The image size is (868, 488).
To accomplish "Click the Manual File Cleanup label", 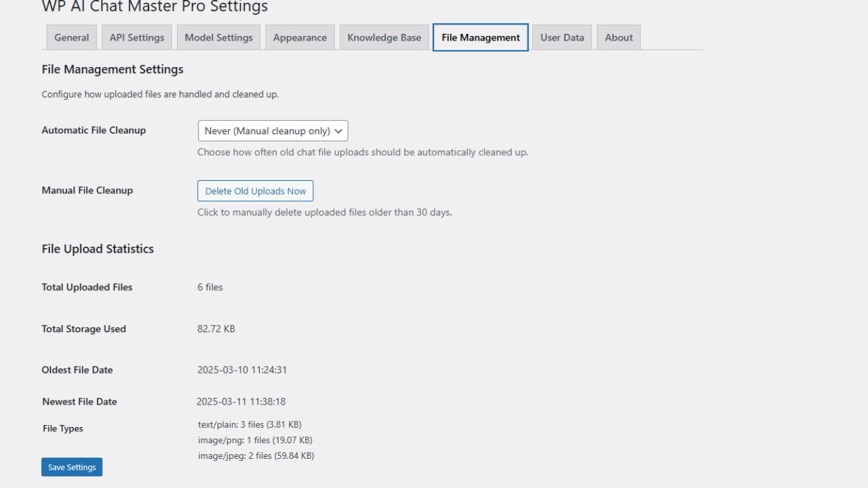I will 87,190.
